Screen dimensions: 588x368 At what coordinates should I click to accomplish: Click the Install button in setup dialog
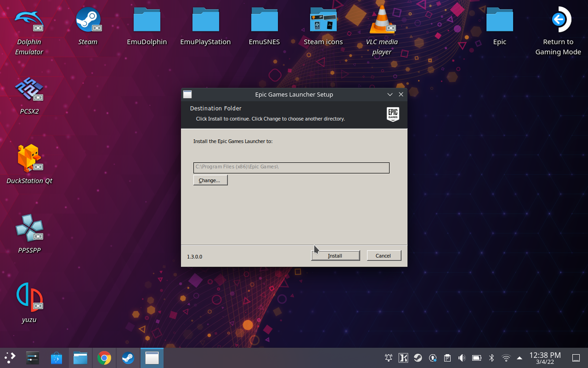point(335,256)
